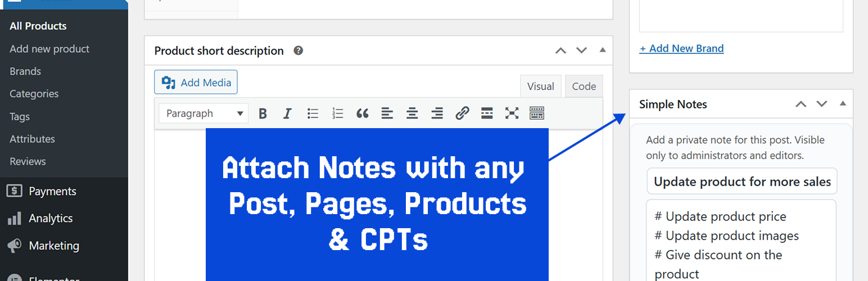Align text center
868x281 pixels.
[412, 114]
